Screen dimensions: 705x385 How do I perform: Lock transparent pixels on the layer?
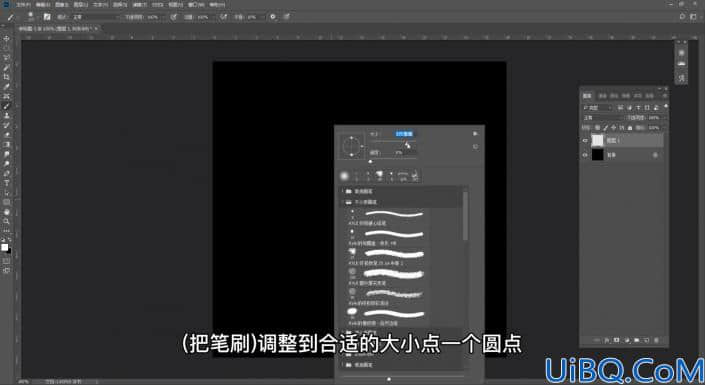[597, 128]
